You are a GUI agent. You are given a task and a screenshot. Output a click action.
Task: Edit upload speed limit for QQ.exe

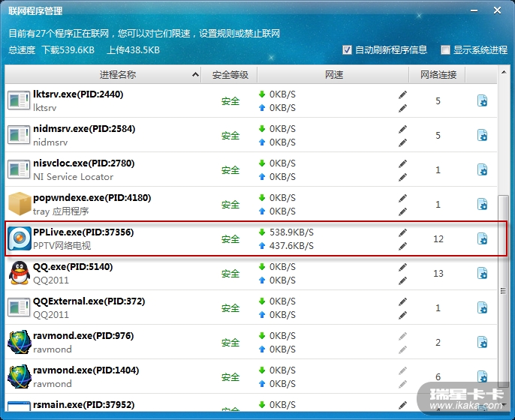pos(402,280)
